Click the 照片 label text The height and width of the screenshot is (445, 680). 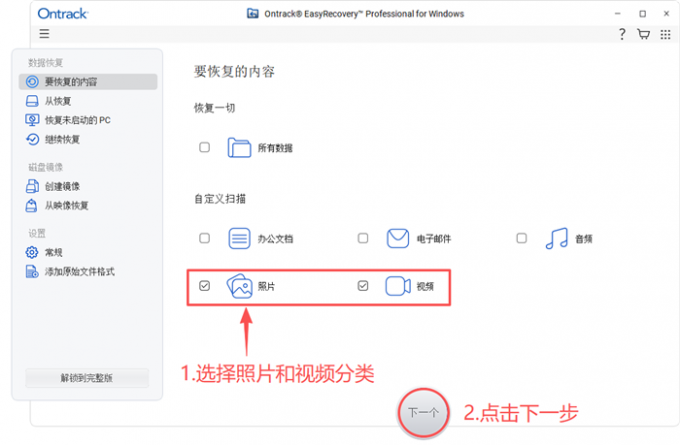point(266,286)
